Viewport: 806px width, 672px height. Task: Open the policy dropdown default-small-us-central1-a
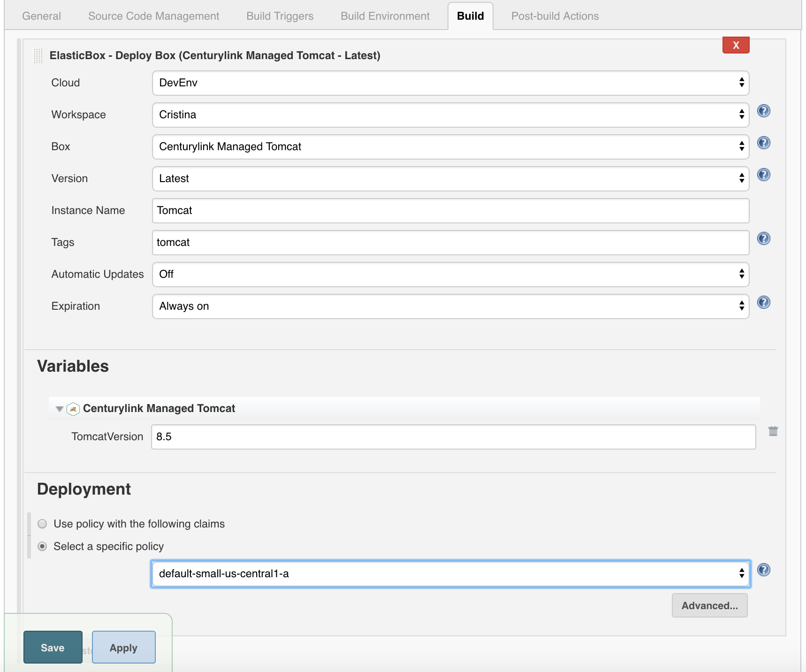(x=450, y=573)
